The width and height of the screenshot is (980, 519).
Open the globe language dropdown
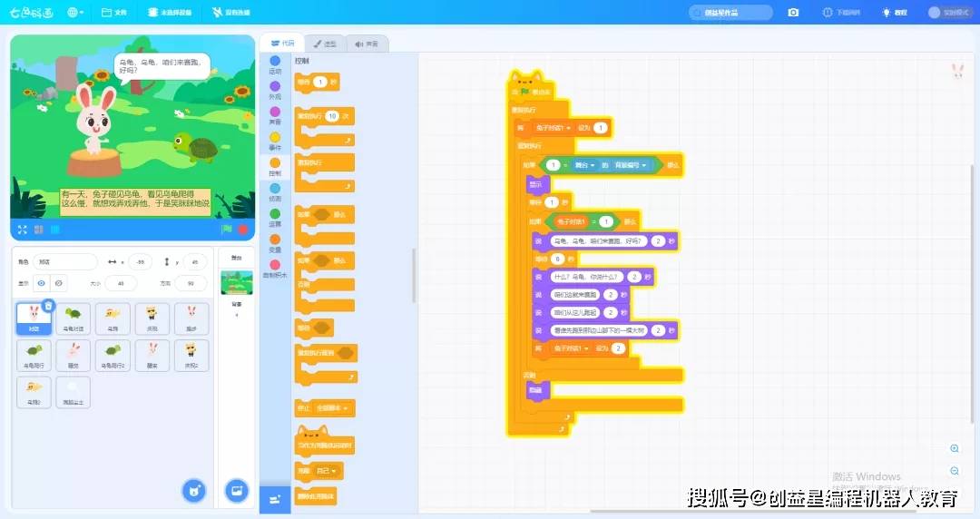point(75,13)
